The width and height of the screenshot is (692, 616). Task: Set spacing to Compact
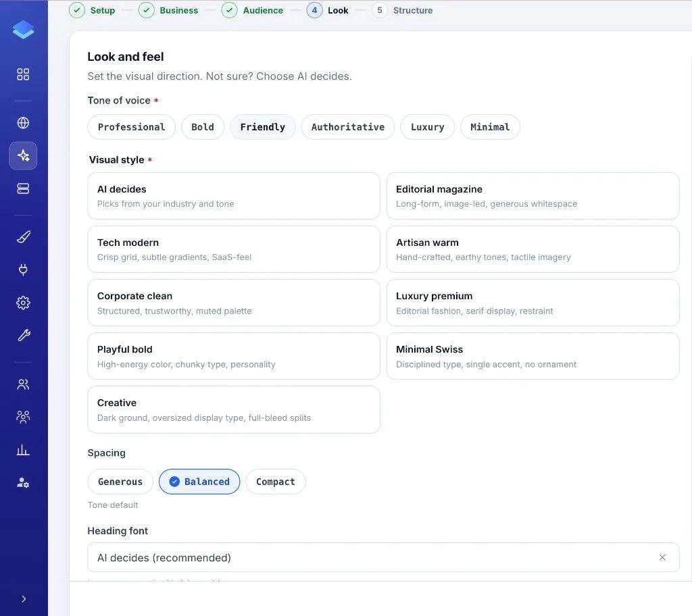pos(276,482)
